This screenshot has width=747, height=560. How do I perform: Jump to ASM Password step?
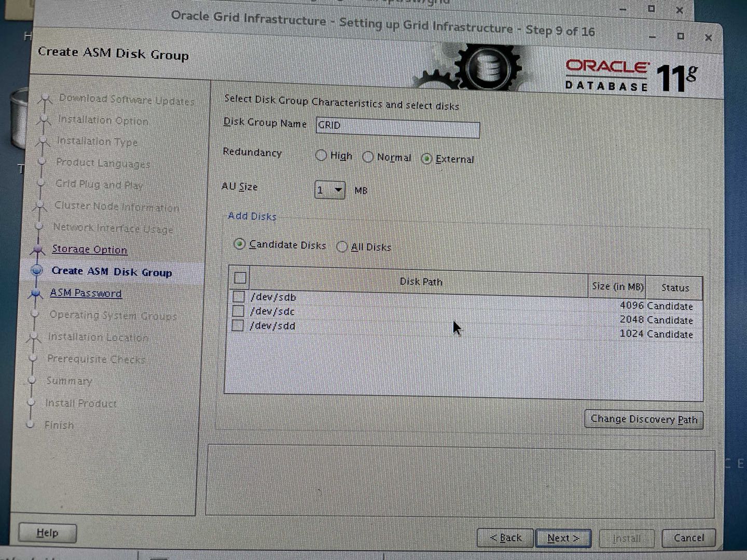click(86, 293)
